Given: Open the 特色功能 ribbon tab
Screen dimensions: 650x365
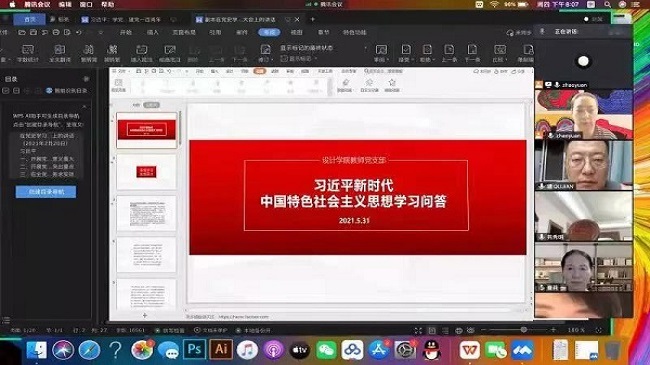Looking at the screenshot, I should 354,32.
